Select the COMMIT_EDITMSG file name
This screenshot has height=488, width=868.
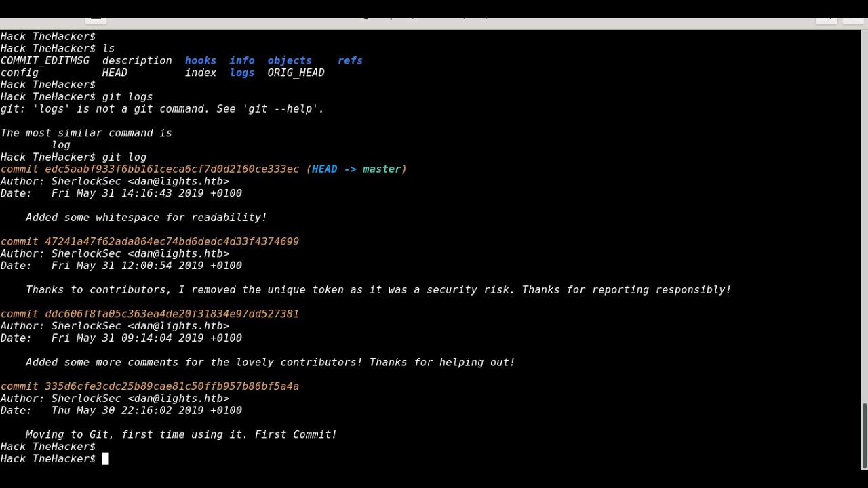tap(45, 60)
